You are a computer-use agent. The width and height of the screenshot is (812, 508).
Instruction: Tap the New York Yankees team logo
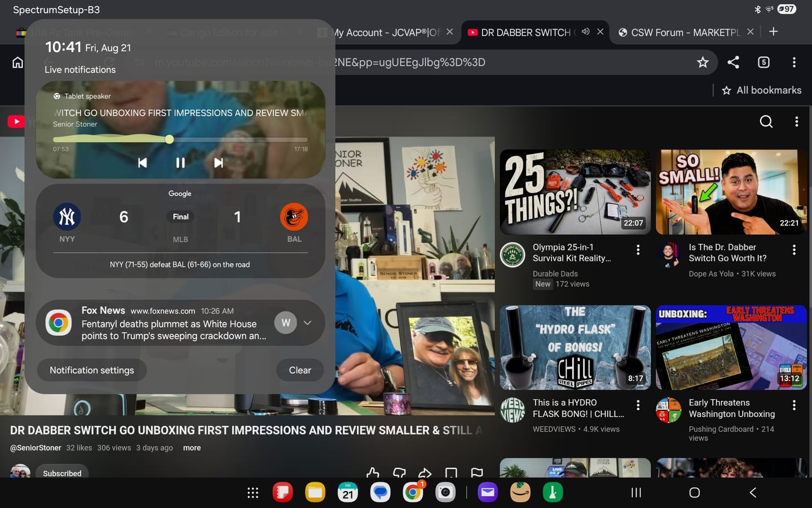tap(67, 217)
